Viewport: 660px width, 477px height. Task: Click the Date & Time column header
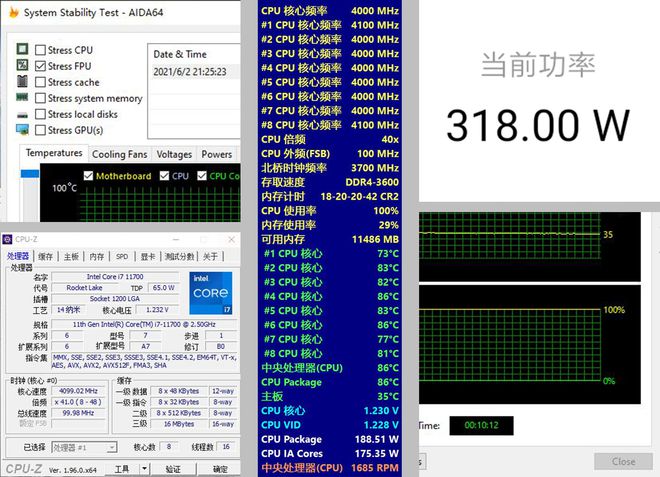click(180, 54)
